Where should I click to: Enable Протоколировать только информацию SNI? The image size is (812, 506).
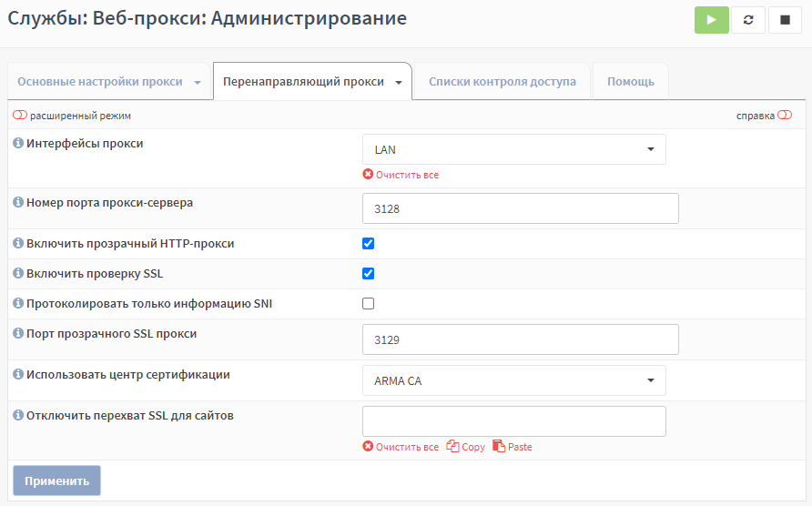(368, 303)
